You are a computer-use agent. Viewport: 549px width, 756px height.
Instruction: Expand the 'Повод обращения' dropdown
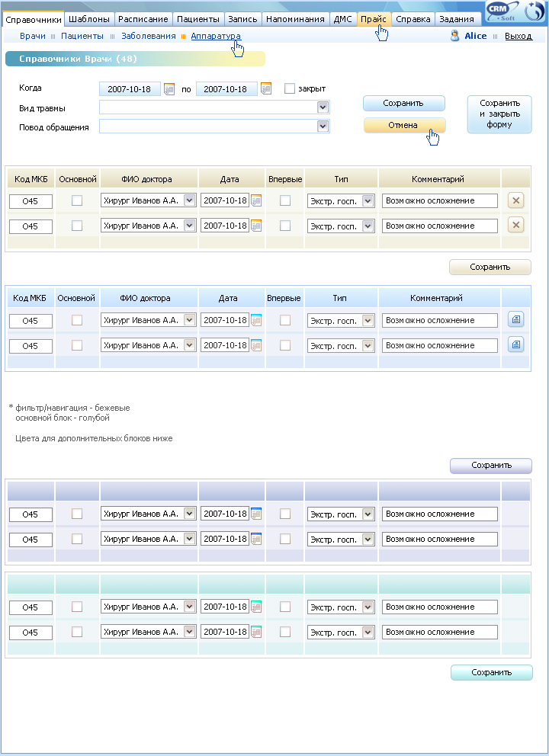tap(323, 127)
